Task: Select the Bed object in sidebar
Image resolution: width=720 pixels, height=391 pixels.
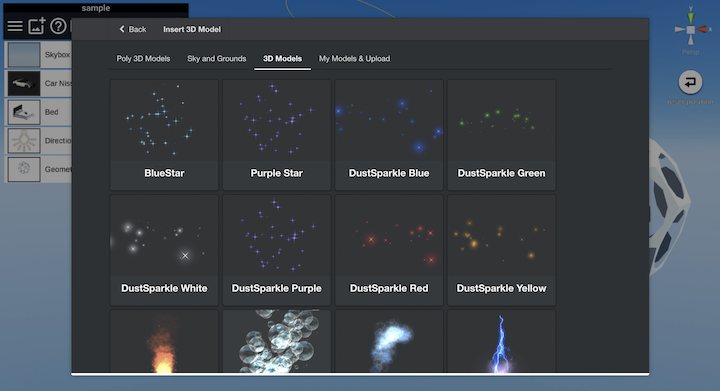Action: [x=39, y=112]
